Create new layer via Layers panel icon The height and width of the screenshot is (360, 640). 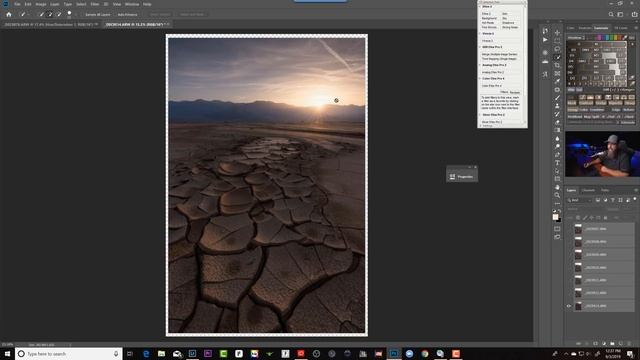620,344
